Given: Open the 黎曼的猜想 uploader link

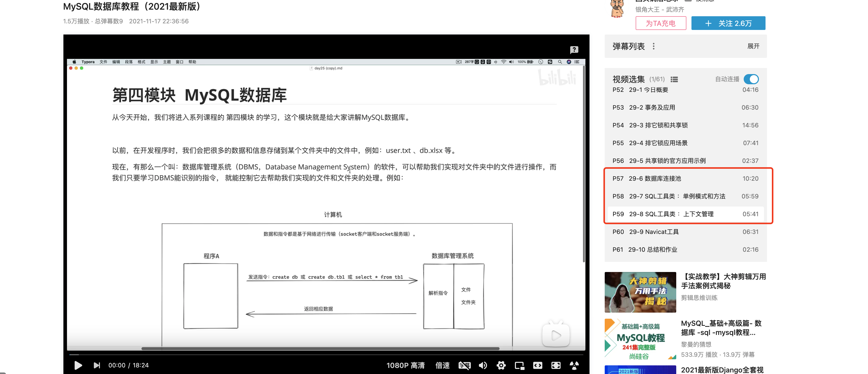Looking at the screenshot, I should click(x=696, y=344).
